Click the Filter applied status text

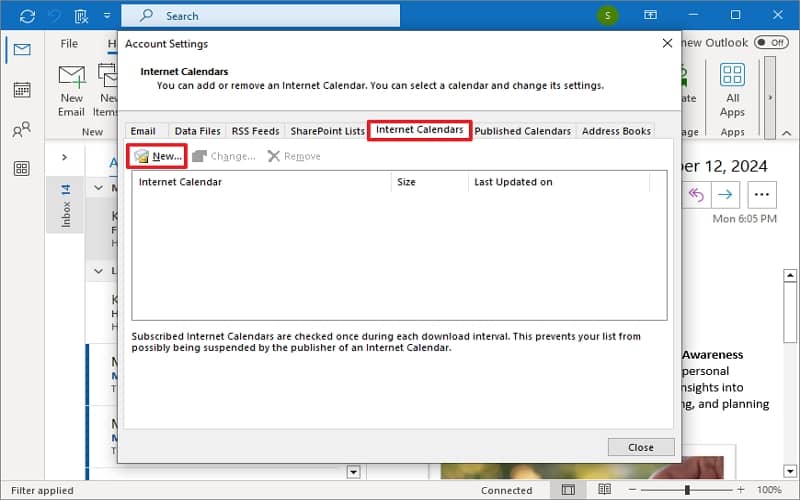coord(42,490)
